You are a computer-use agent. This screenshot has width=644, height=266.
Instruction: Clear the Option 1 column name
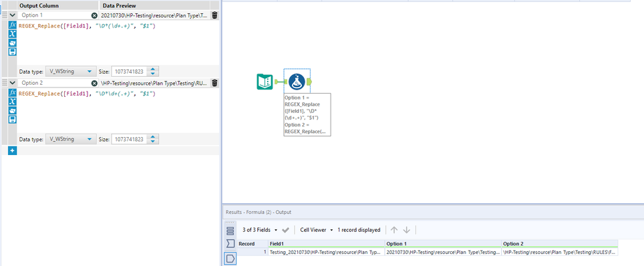94,15
